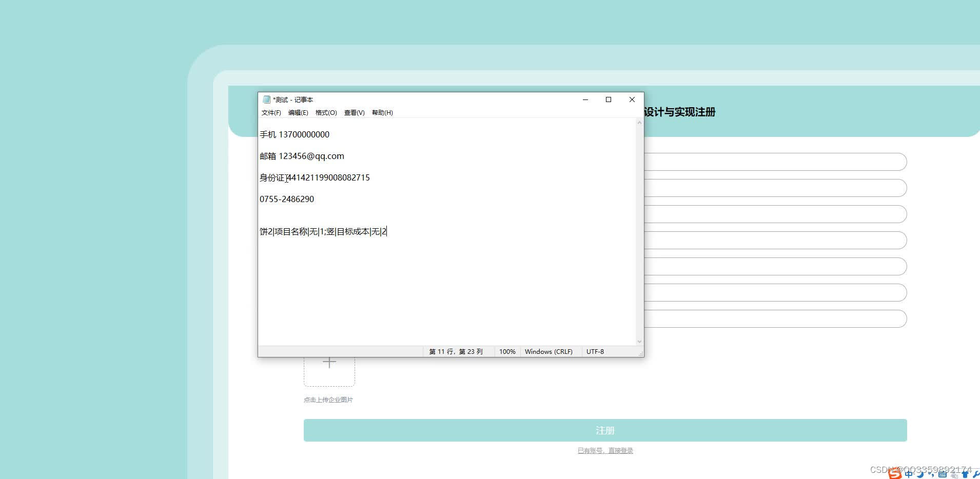Click the Sogou S logo on IME toolbar
The width and height of the screenshot is (980, 479).
tap(895, 474)
